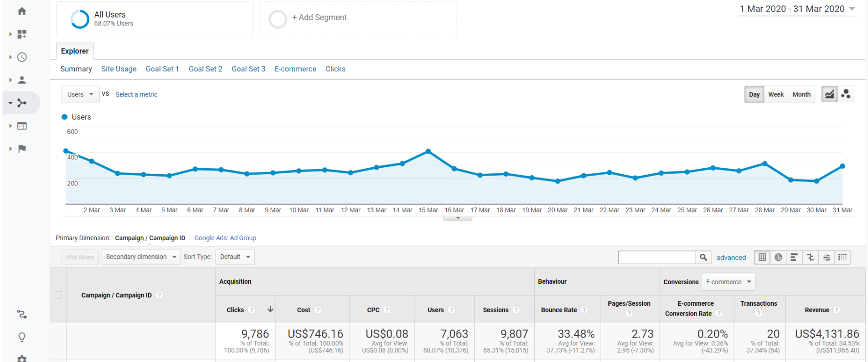Open the Audience person icon in sidebar
Viewport: 868px width, 362px height.
[22, 80]
